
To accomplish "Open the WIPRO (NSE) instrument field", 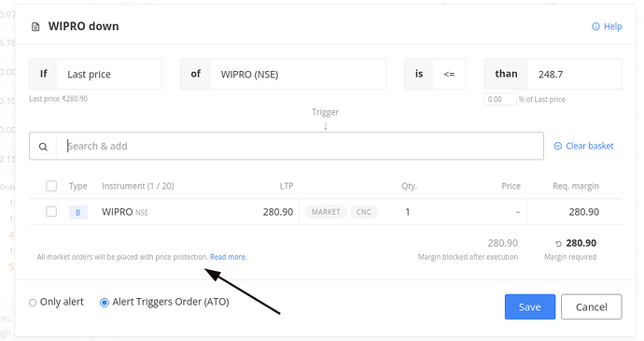I will click(x=284, y=74).
